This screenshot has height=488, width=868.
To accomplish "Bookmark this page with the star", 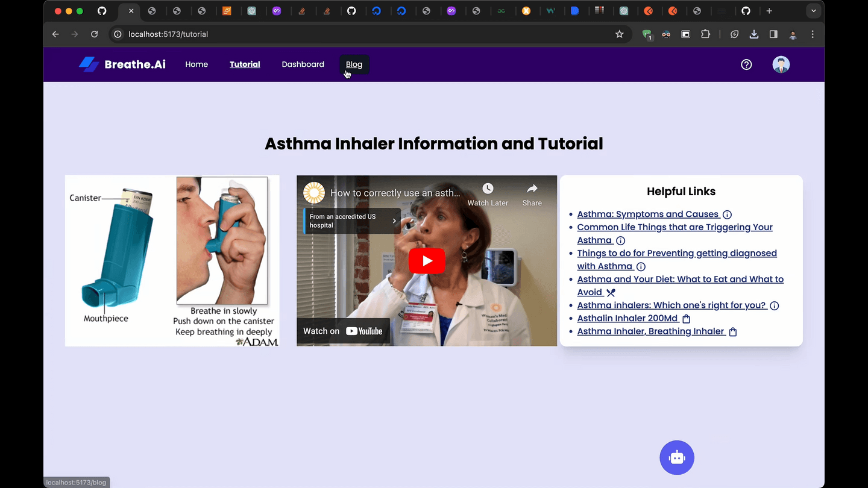I will [x=620, y=34].
